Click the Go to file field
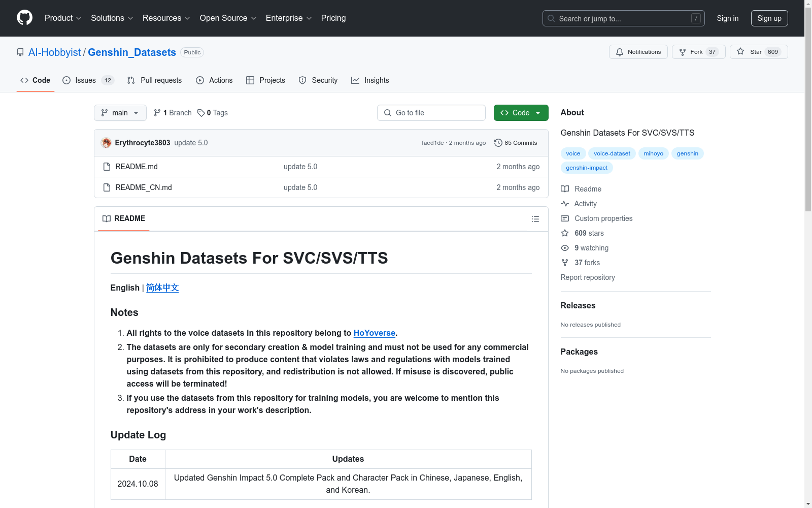This screenshot has height=508, width=812. pos(431,113)
